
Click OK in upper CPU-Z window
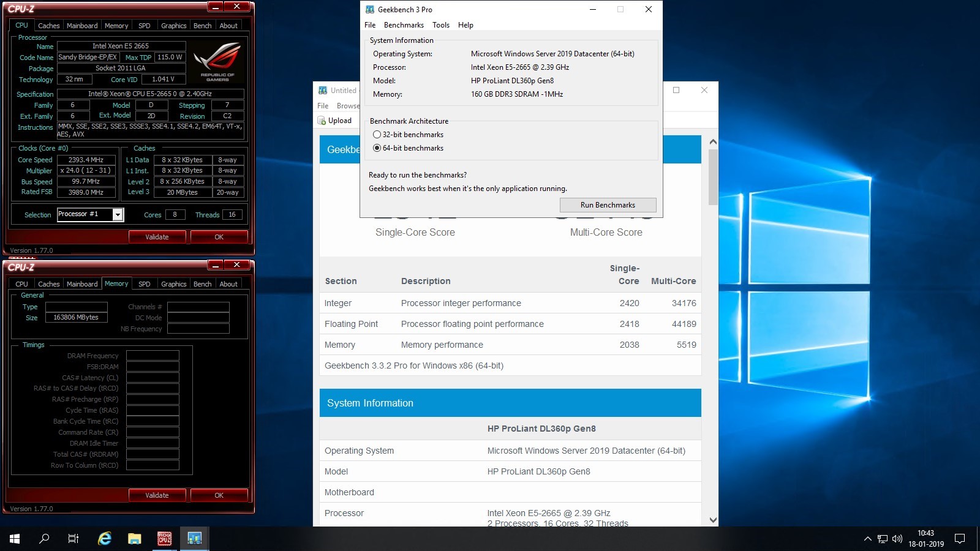[219, 237]
